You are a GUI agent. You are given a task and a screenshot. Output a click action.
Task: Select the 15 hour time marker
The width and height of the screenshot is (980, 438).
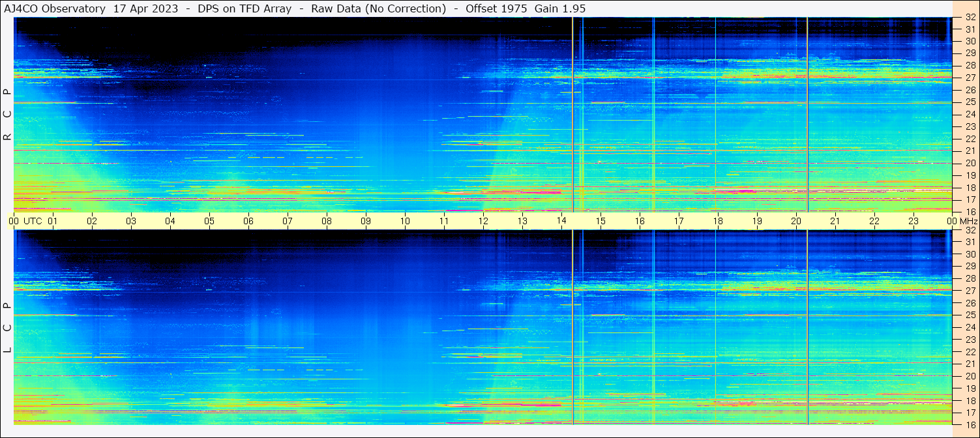click(601, 221)
